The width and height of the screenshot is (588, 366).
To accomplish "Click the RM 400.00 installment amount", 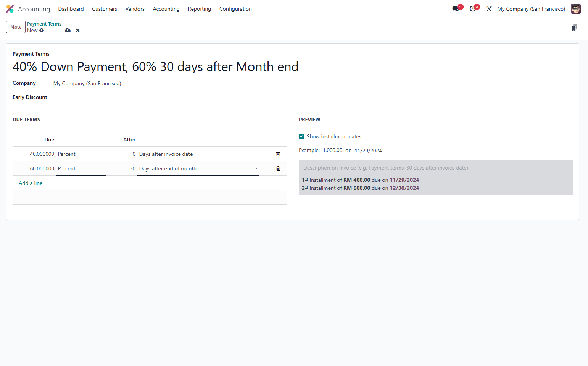I will [x=357, y=180].
